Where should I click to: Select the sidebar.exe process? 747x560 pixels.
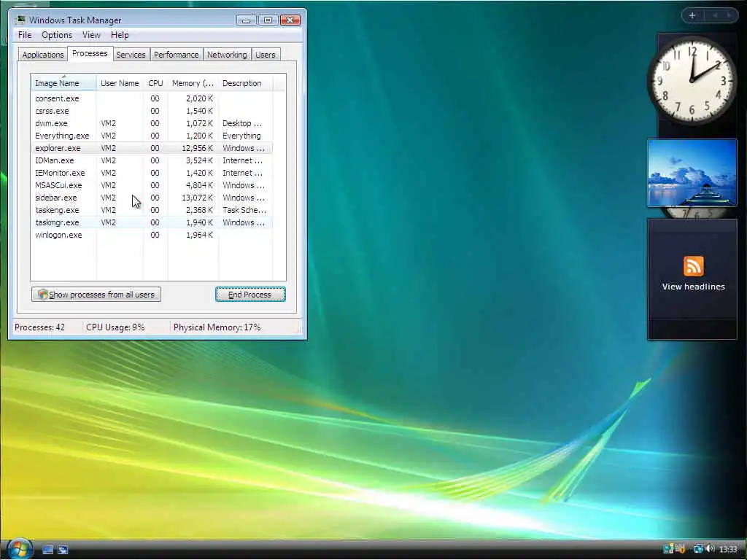pos(152,198)
